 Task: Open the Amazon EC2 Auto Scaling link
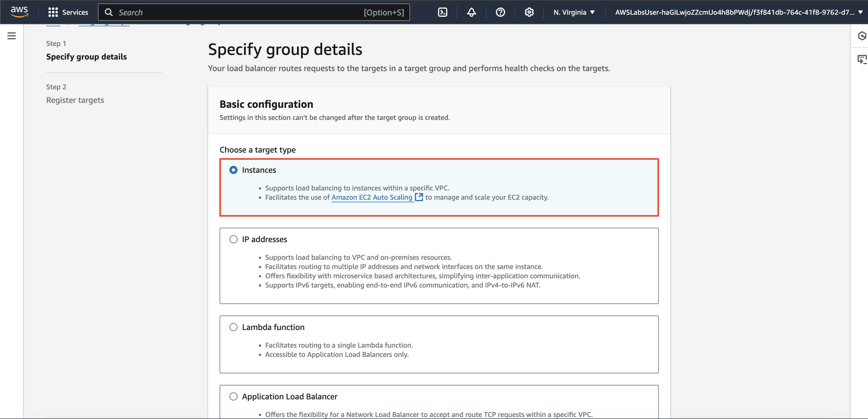click(x=372, y=197)
